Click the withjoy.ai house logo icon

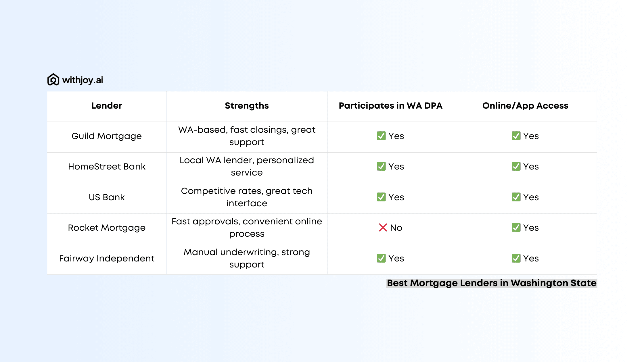[x=53, y=80]
